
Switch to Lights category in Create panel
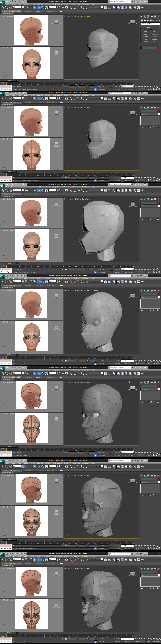[x=148, y=20]
